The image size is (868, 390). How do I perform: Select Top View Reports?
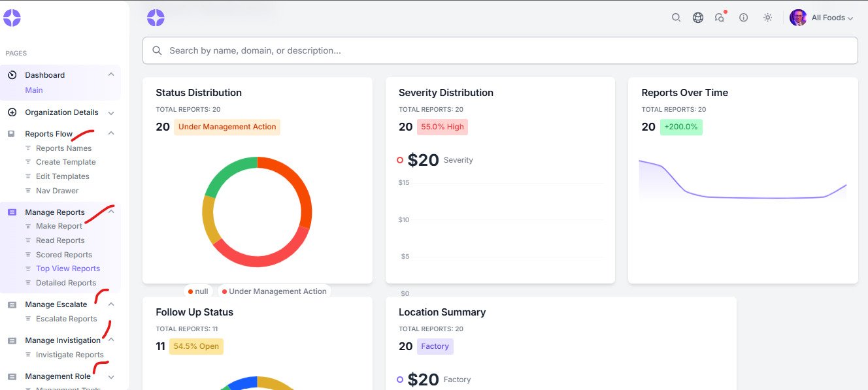coord(68,268)
